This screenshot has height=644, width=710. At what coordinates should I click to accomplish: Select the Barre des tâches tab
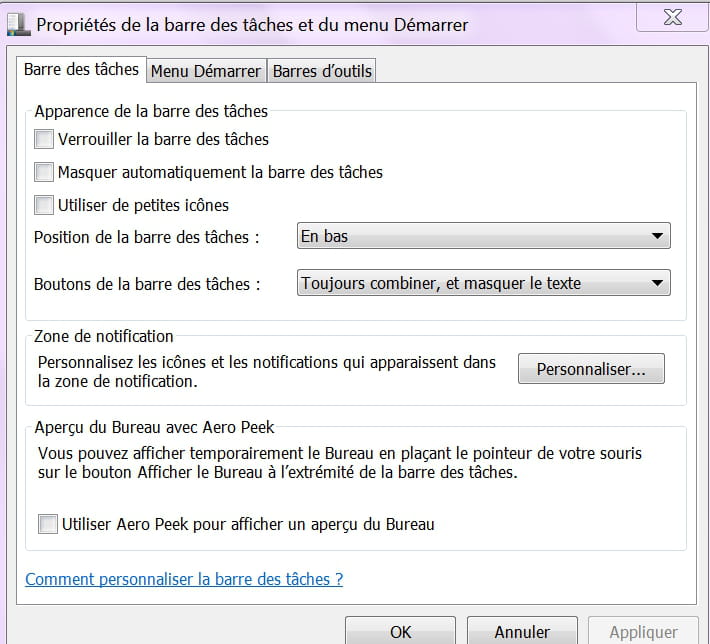[82, 69]
